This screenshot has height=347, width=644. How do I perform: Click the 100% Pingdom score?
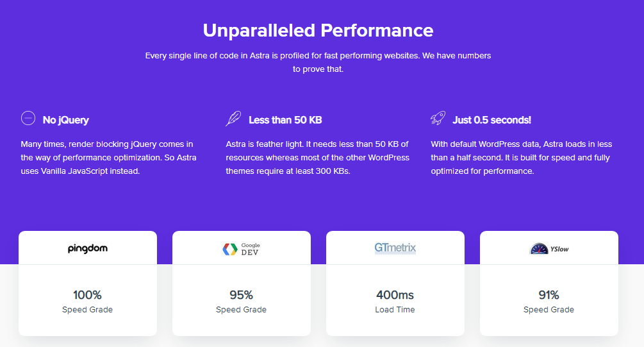click(87, 295)
